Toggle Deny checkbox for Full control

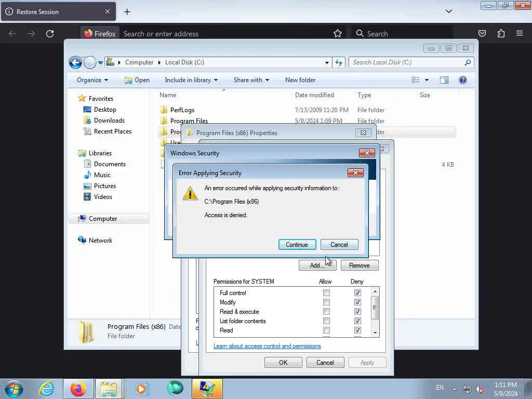coord(357,293)
